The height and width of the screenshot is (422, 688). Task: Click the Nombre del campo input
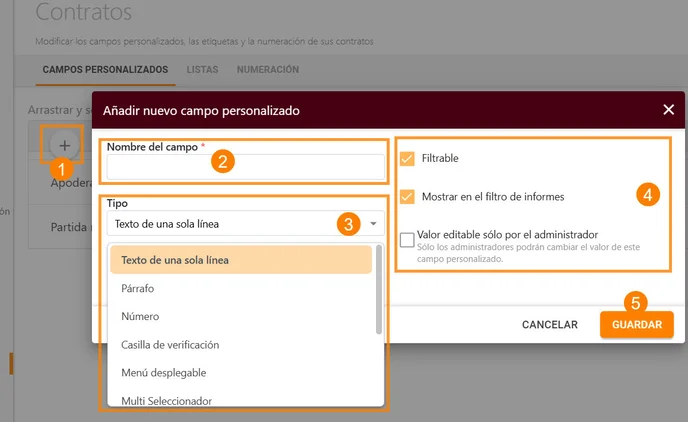click(x=246, y=167)
